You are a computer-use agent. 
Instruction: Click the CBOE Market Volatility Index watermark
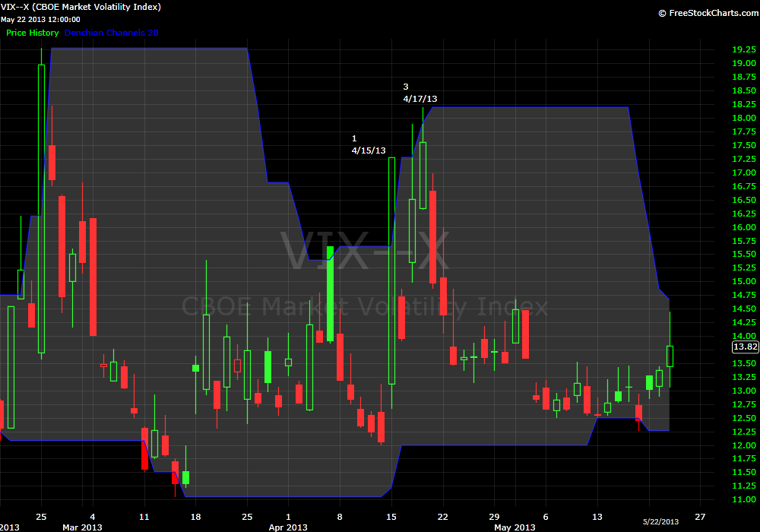coord(364,306)
